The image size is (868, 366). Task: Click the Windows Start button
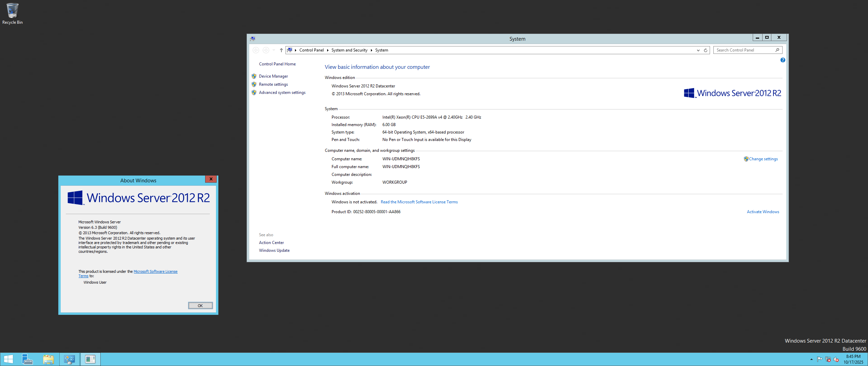tap(8, 359)
